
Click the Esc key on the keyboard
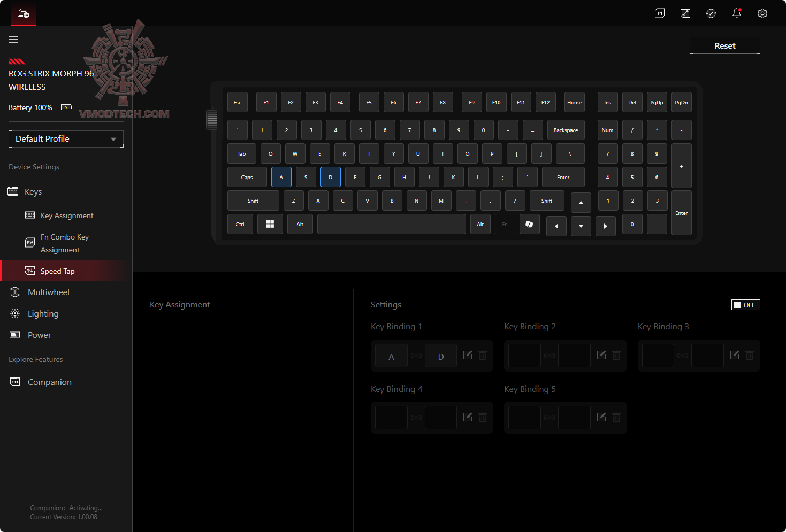tap(238, 102)
